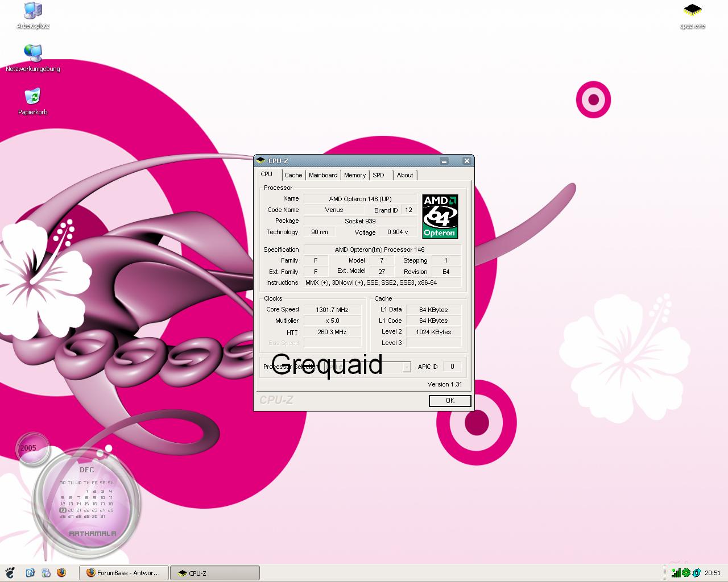Launch first quick launch browser icon
Viewport: 728px width, 582px height.
point(30,573)
